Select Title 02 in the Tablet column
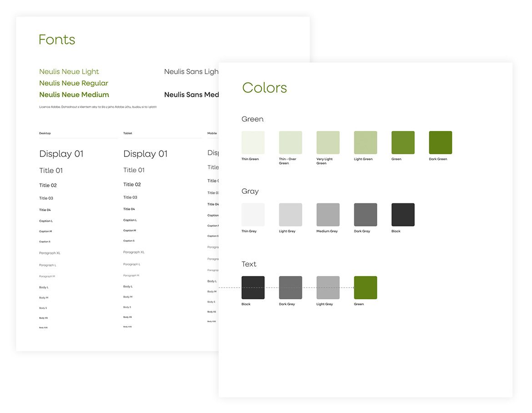The image size is (532, 413). point(132,184)
